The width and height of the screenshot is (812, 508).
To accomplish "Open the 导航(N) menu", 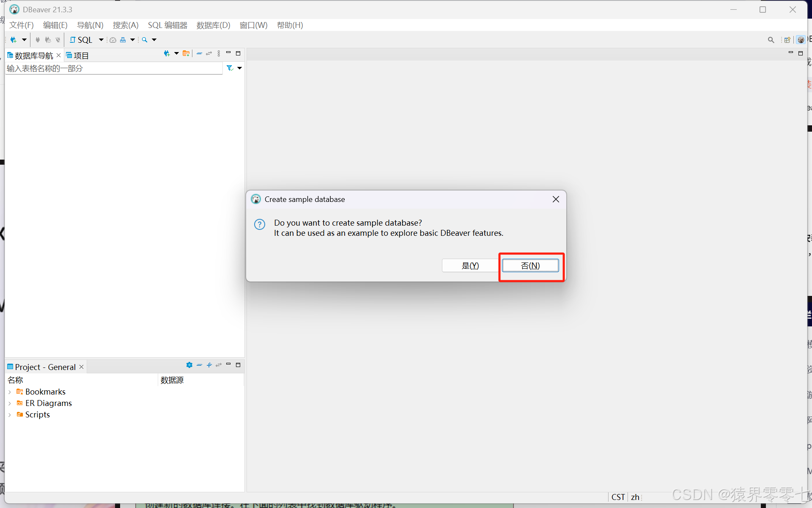I will 90,25.
